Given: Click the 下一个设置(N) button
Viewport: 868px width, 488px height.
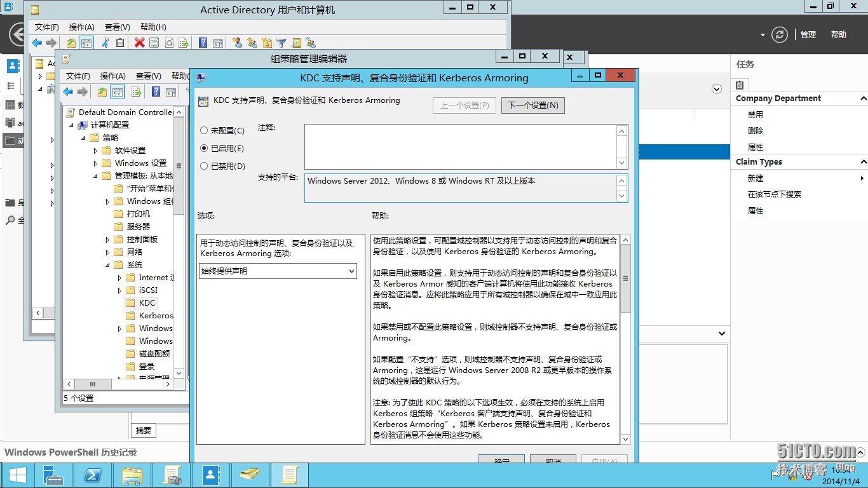Looking at the screenshot, I should pos(533,105).
